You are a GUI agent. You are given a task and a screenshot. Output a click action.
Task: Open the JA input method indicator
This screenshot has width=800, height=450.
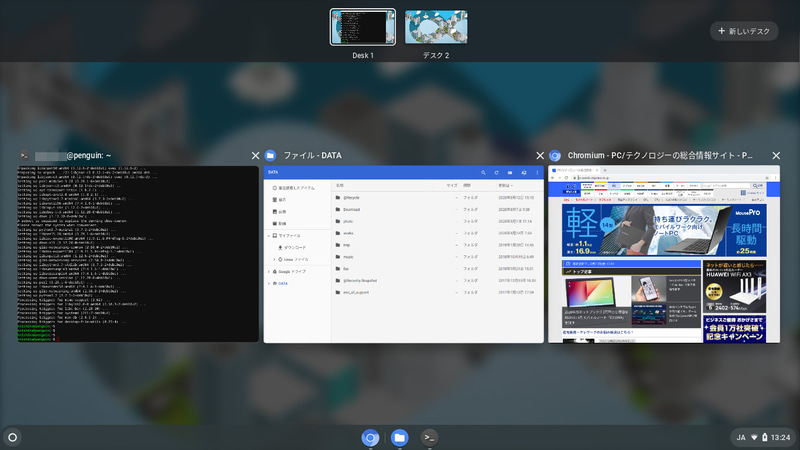tap(741, 437)
